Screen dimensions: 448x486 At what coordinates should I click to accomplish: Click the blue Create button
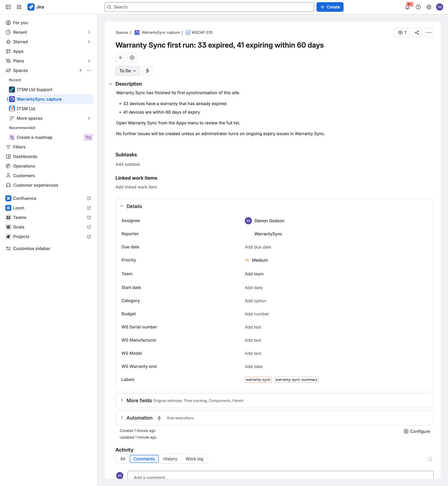click(330, 7)
